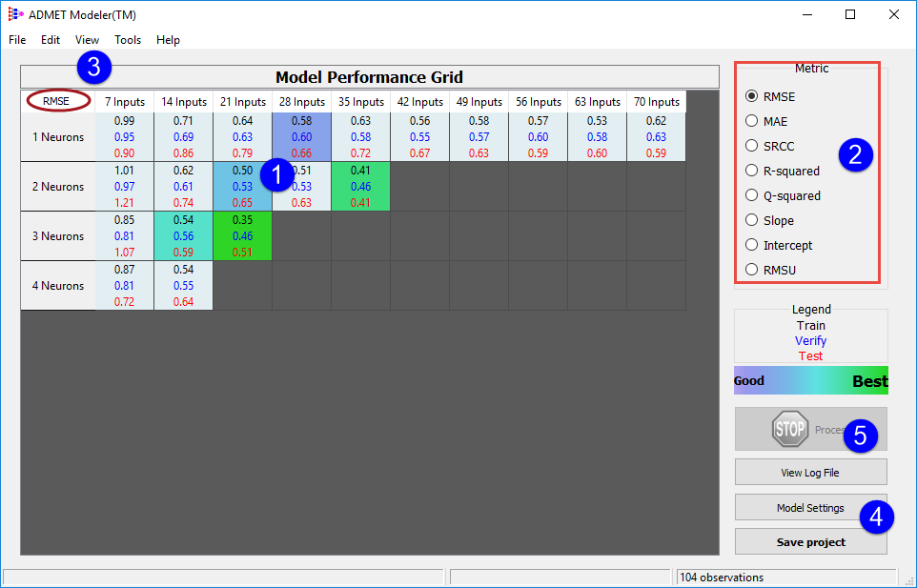Select the 1 Neurons, 21 Inputs cell
Viewport: 917px width, 588px height.
click(x=243, y=137)
